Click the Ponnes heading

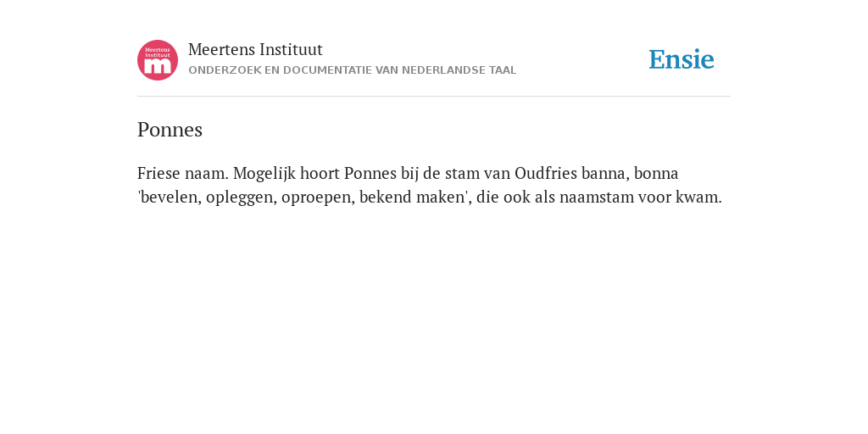click(x=170, y=130)
